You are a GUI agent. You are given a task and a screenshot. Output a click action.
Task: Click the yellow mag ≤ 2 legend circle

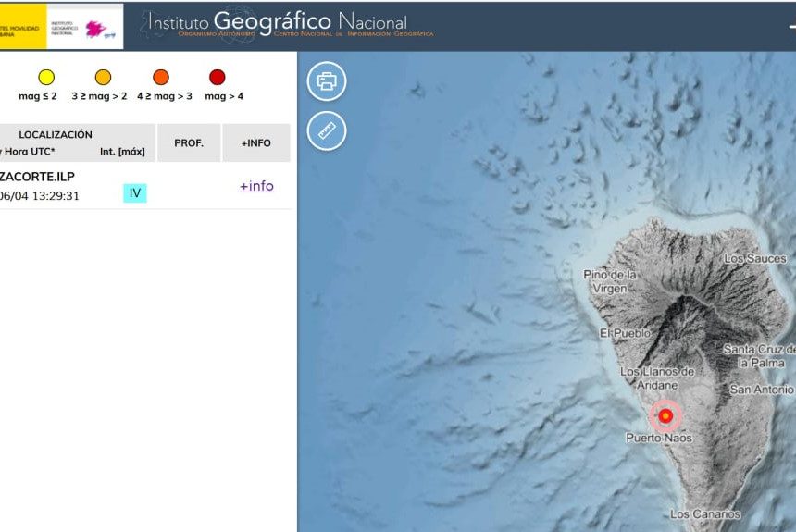click(x=46, y=77)
